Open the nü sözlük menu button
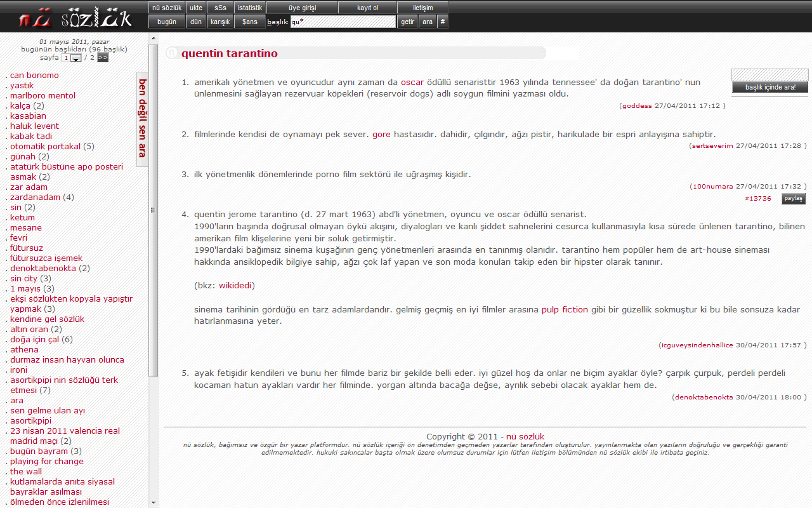 (167, 8)
